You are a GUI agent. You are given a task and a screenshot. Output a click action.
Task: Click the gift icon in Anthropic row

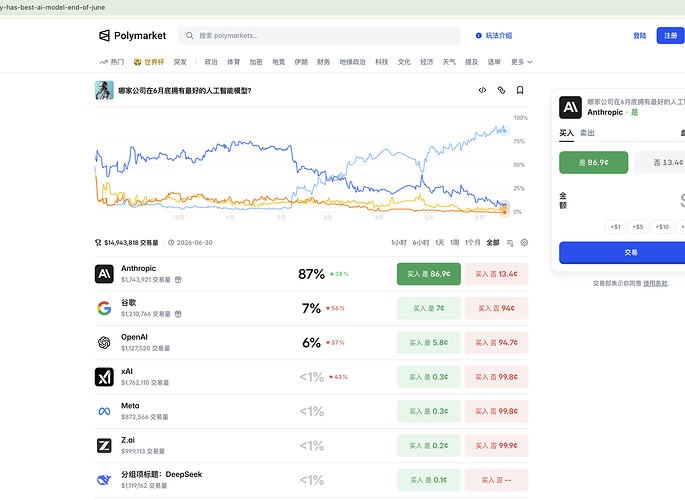(x=178, y=279)
